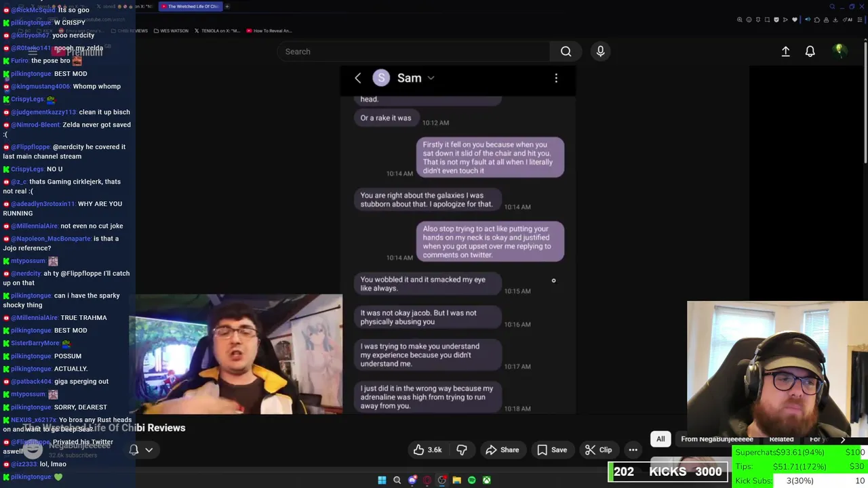Click the browser zoom magnifier toolbar icon
The width and height of the screenshot is (868, 488).
coord(739,20)
